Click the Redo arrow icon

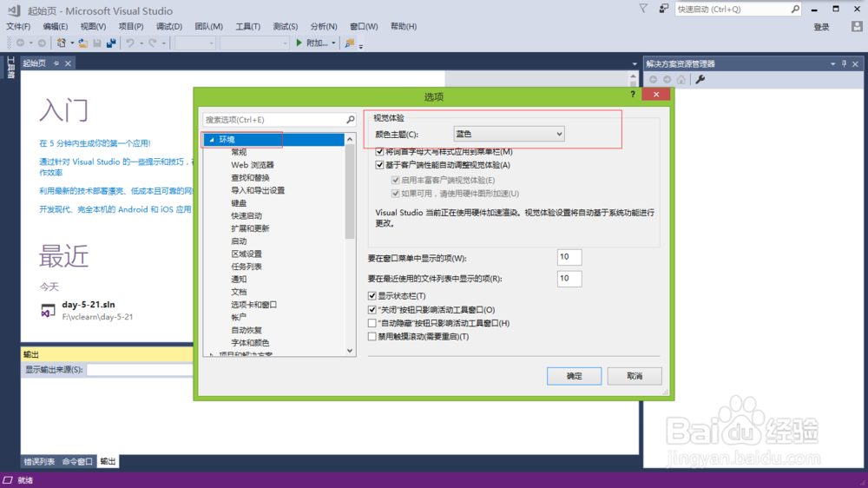pyautogui.click(x=152, y=43)
